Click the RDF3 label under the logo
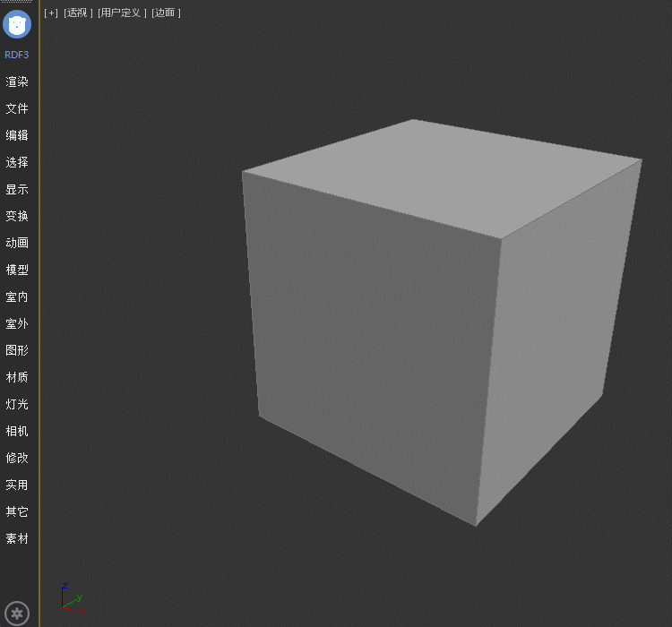This screenshot has width=672, height=627. click(17, 55)
